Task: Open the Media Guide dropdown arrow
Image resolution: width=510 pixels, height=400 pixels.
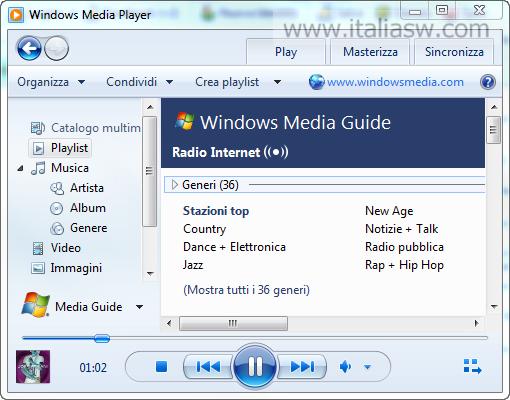Action: click(x=140, y=307)
